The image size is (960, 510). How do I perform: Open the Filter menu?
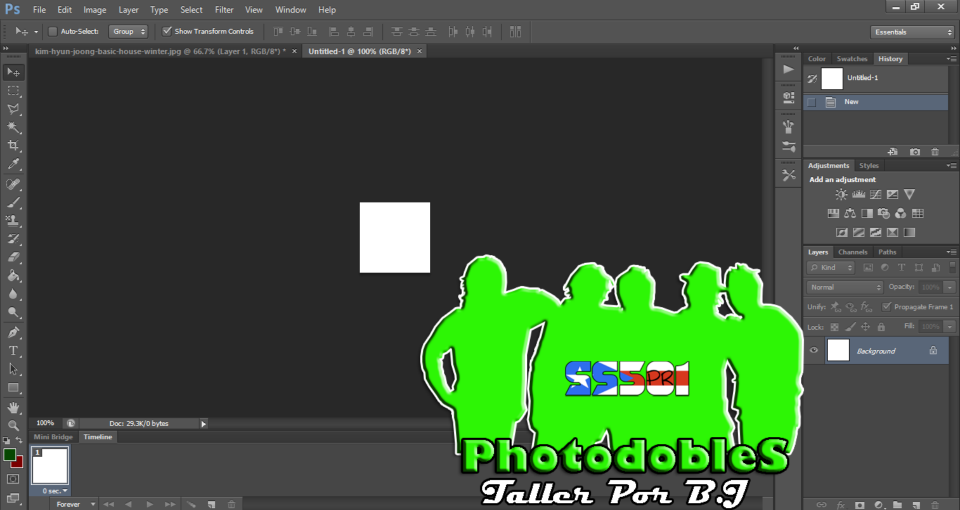coord(224,10)
